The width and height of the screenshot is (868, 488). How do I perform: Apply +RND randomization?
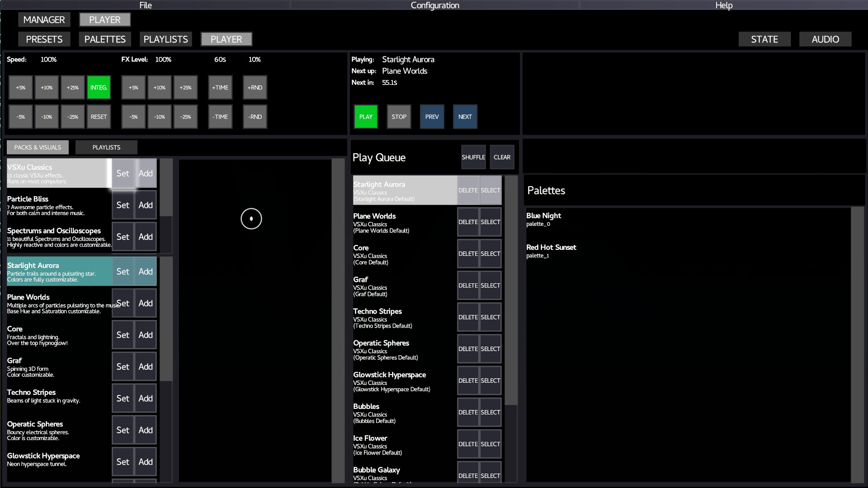tap(255, 87)
